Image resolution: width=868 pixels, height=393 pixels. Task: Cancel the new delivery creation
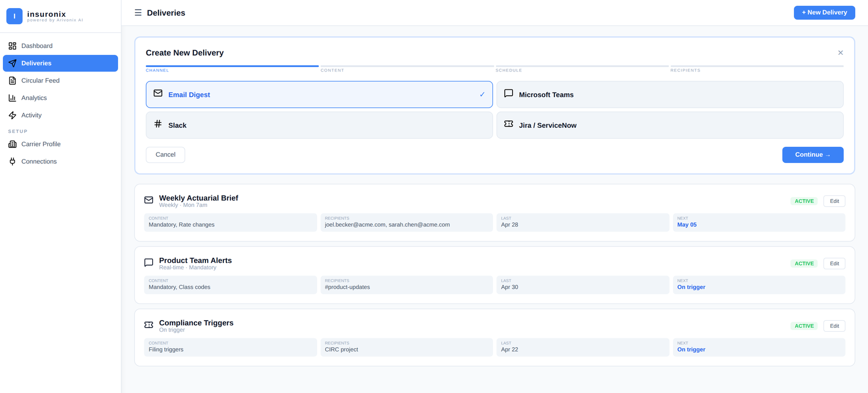coord(165,155)
